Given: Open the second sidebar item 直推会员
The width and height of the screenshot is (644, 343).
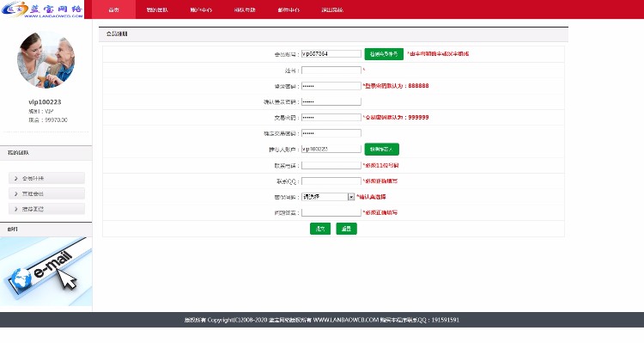Looking at the screenshot, I should (x=47, y=193).
